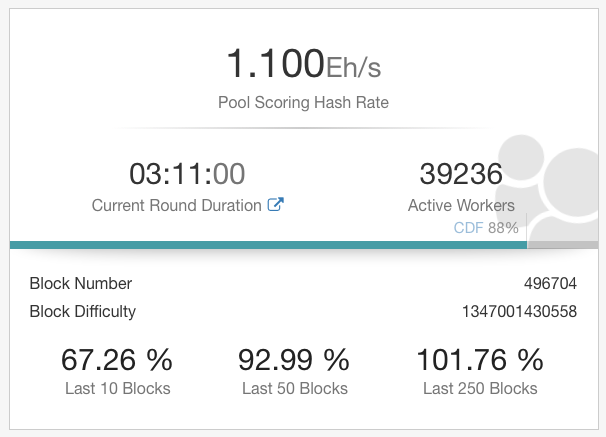Click the 39236 active workers count
The height and width of the screenshot is (437, 606).
[461, 174]
